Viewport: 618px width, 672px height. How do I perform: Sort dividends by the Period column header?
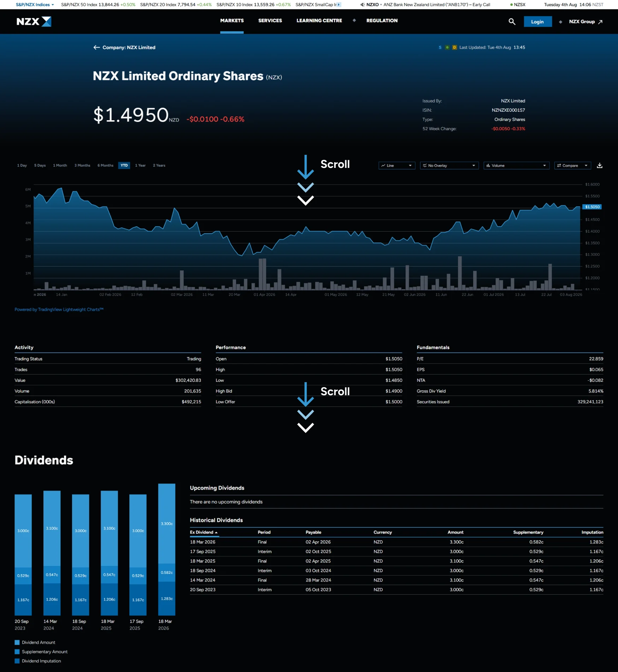[264, 532]
